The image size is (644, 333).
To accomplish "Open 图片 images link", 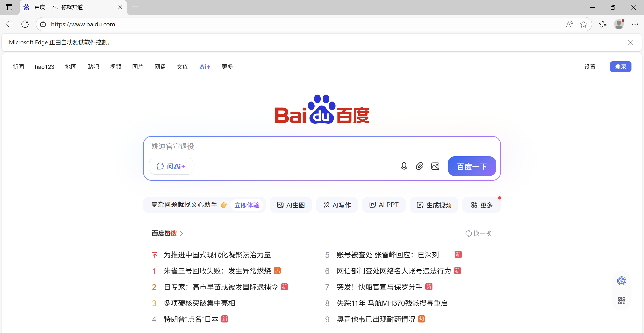I will [x=138, y=67].
